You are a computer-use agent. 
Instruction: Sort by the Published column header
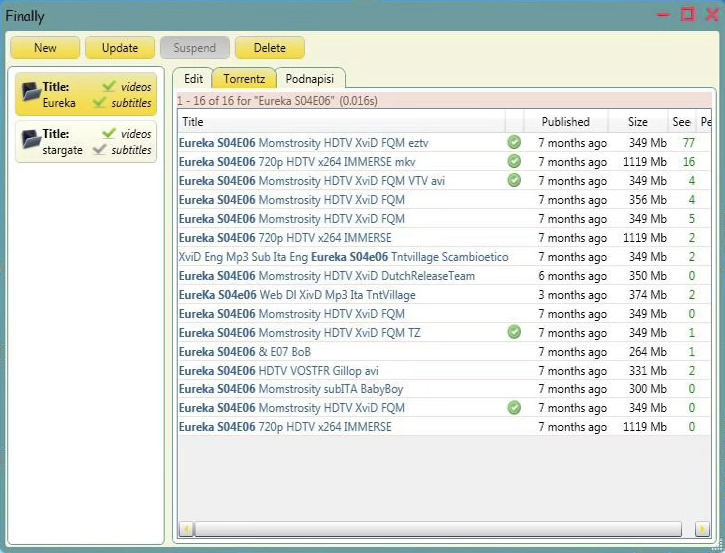tap(566, 122)
